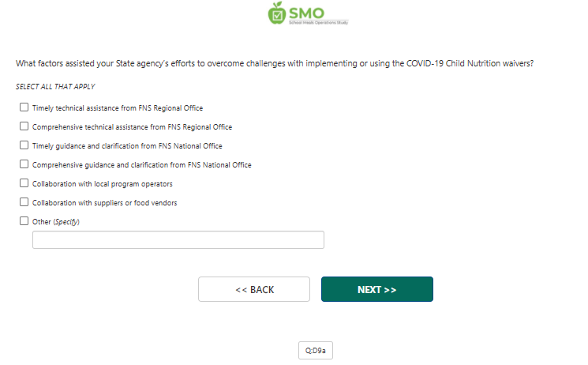Screen dimensions: 588x365
Task: Tick the checkbox for Timely technical assistance from FNS Regional Office
Action: 24,107
